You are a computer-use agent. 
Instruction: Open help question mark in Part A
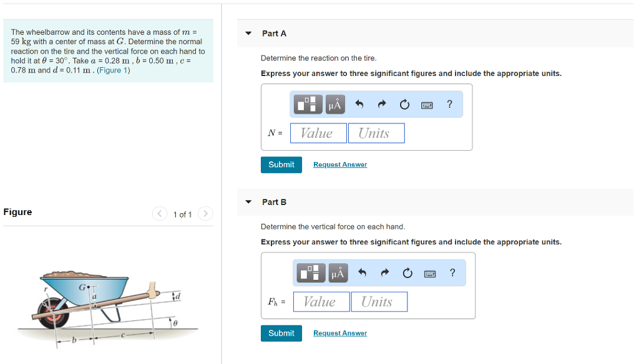coord(449,104)
